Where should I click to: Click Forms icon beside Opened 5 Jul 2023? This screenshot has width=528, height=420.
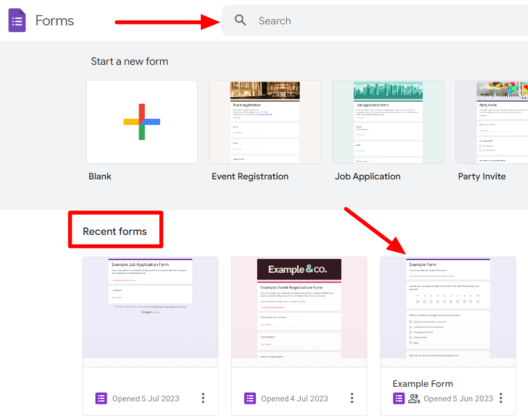(101, 398)
